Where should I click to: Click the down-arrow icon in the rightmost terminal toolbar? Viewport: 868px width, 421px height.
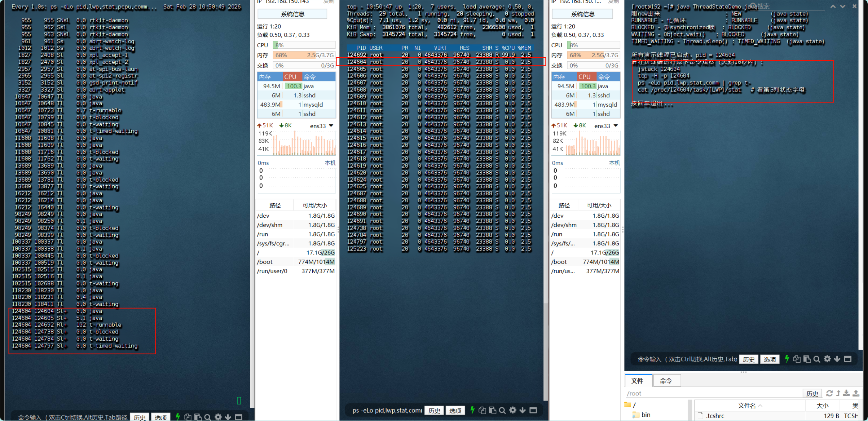837,359
